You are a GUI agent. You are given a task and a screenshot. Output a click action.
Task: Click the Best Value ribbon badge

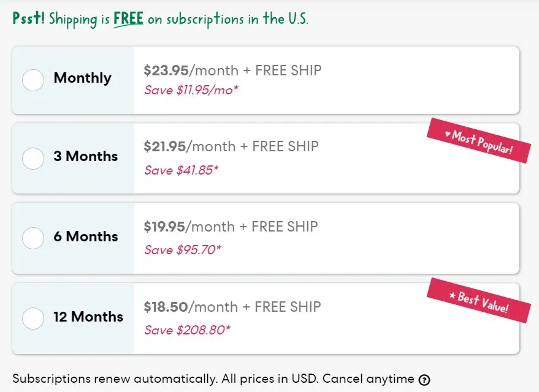tap(478, 300)
